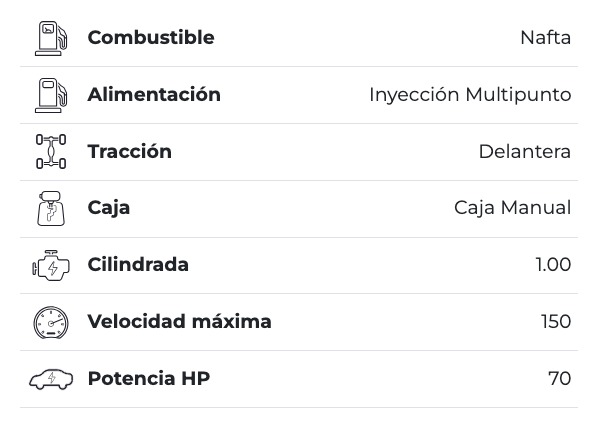
Task: Click the Caja Manual value
Action: tap(512, 208)
